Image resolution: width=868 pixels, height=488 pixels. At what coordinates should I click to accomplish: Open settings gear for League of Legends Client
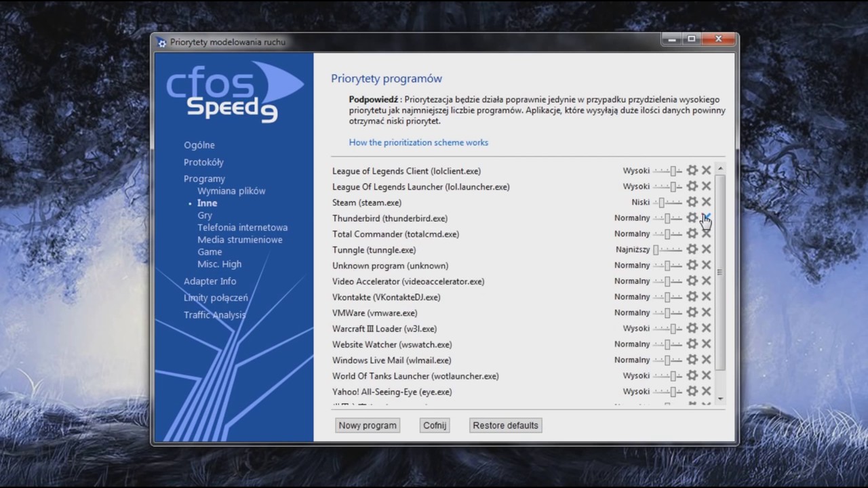[x=692, y=170]
